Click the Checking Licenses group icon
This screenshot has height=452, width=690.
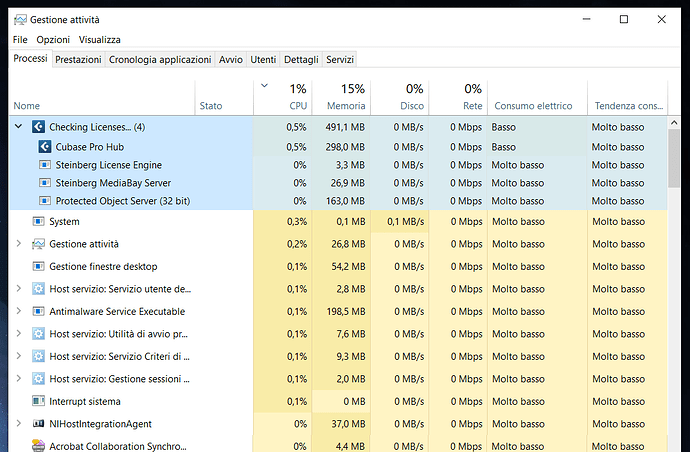[x=38, y=127]
